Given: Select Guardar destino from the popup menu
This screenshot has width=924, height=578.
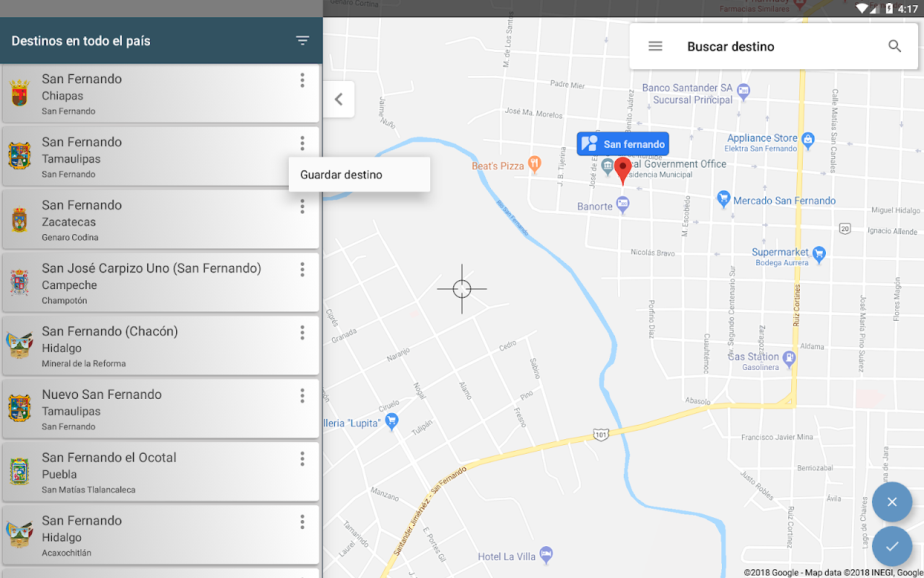Looking at the screenshot, I should 359,175.
